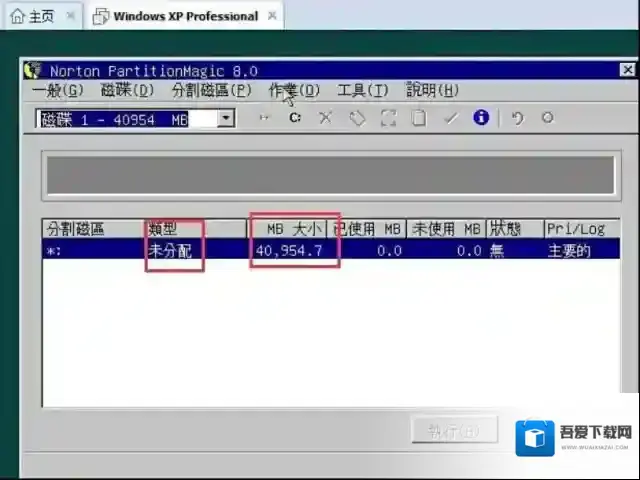The image size is (640, 480).
Task: Click the 40,954.7 size value
Action: (x=289, y=250)
